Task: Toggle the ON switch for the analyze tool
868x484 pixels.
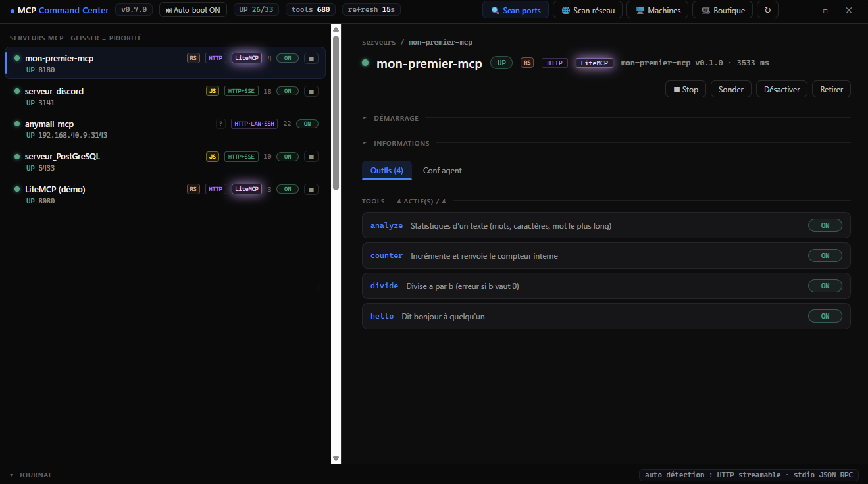Action: click(825, 225)
